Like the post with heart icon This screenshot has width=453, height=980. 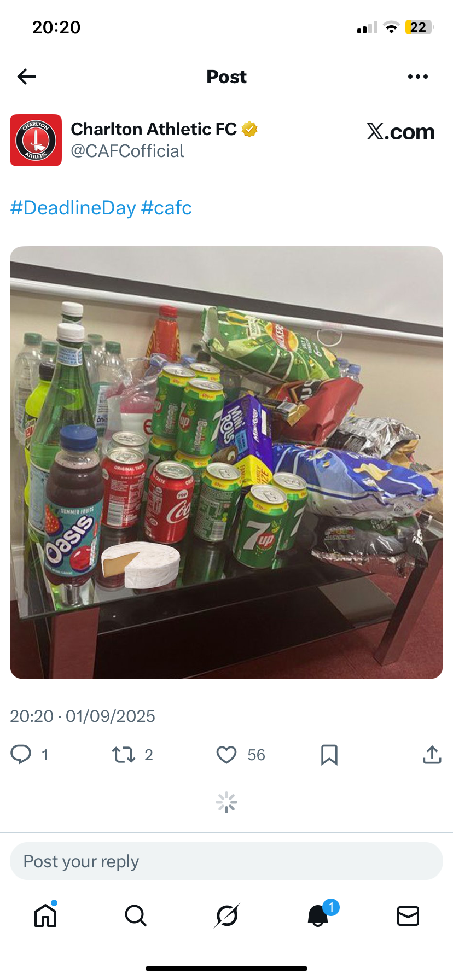click(x=226, y=755)
